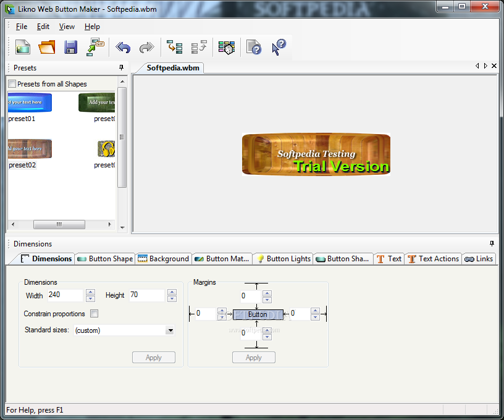Click the grayed-out list export toolbar icon

(199, 47)
